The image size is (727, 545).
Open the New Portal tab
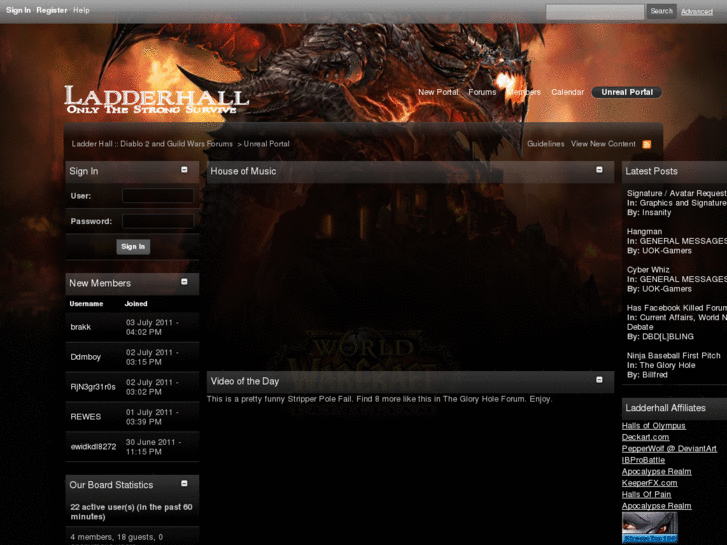[438, 92]
